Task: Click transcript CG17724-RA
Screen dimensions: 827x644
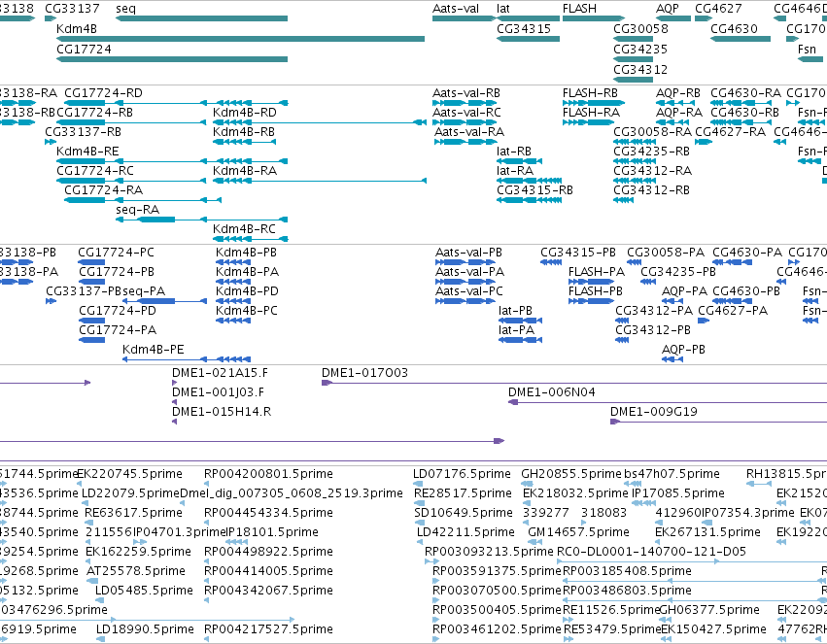Action: pyautogui.click(x=143, y=200)
